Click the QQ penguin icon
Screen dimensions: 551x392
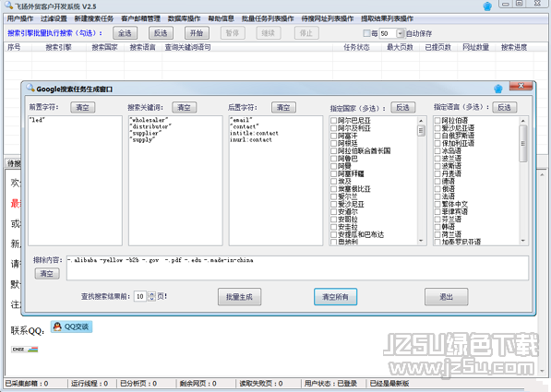pyautogui.click(x=57, y=327)
